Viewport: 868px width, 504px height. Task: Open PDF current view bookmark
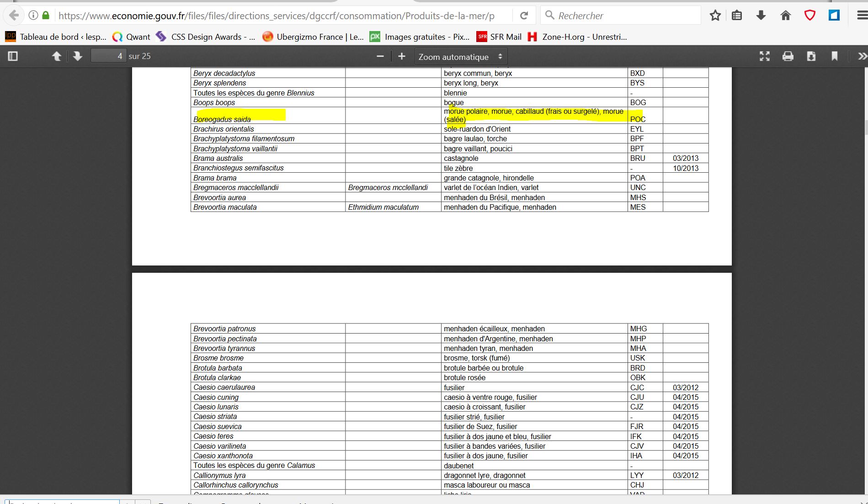pyautogui.click(x=834, y=56)
